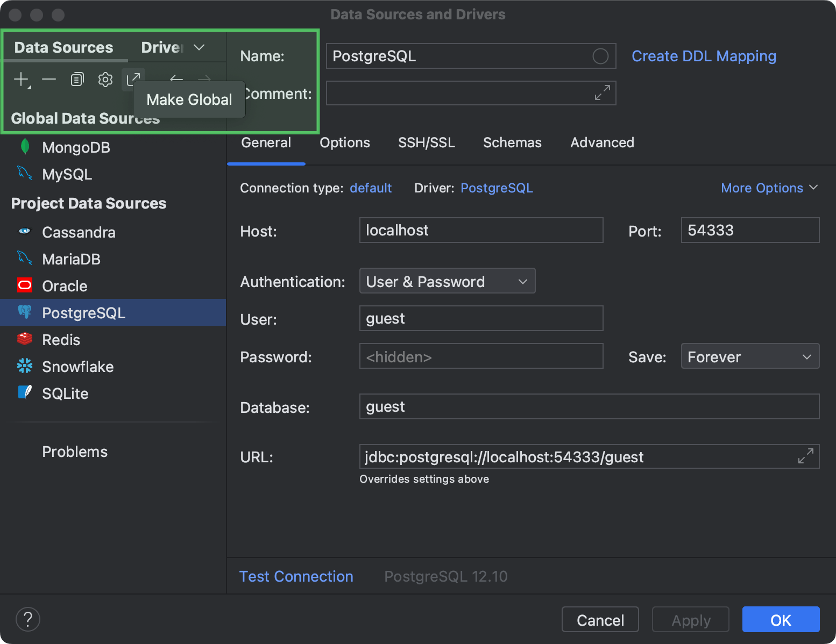Expand More Options
The image size is (836, 644).
[x=769, y=188]
